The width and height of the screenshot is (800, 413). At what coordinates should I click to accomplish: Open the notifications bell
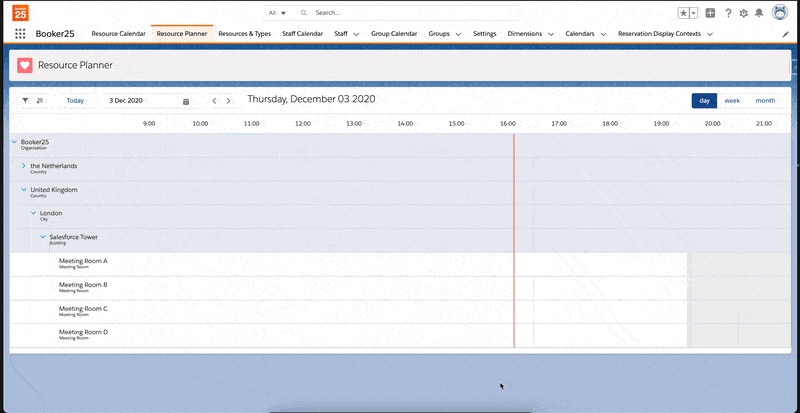coord(759,13)
